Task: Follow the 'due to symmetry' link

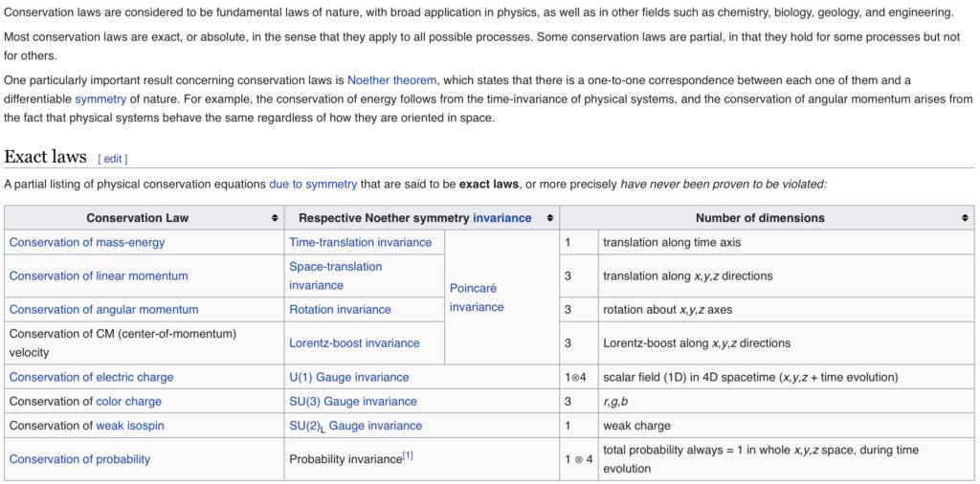Action: click(313, 185)
